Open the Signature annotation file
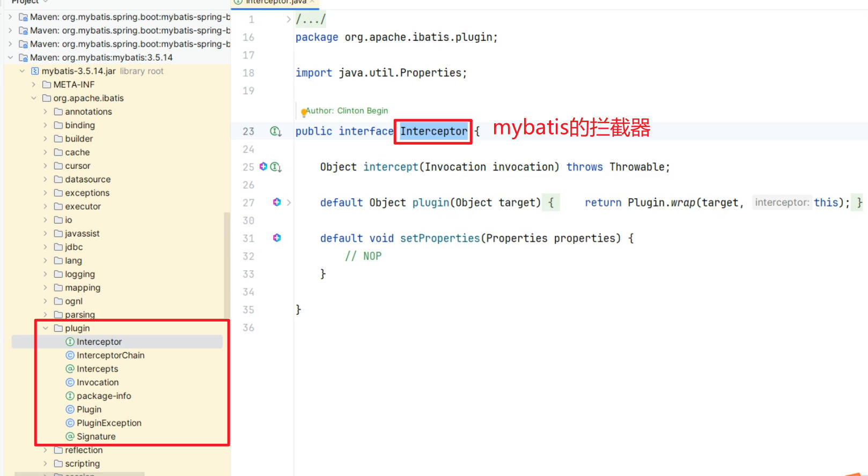This screenshot has height=476, width=868. 95,436
